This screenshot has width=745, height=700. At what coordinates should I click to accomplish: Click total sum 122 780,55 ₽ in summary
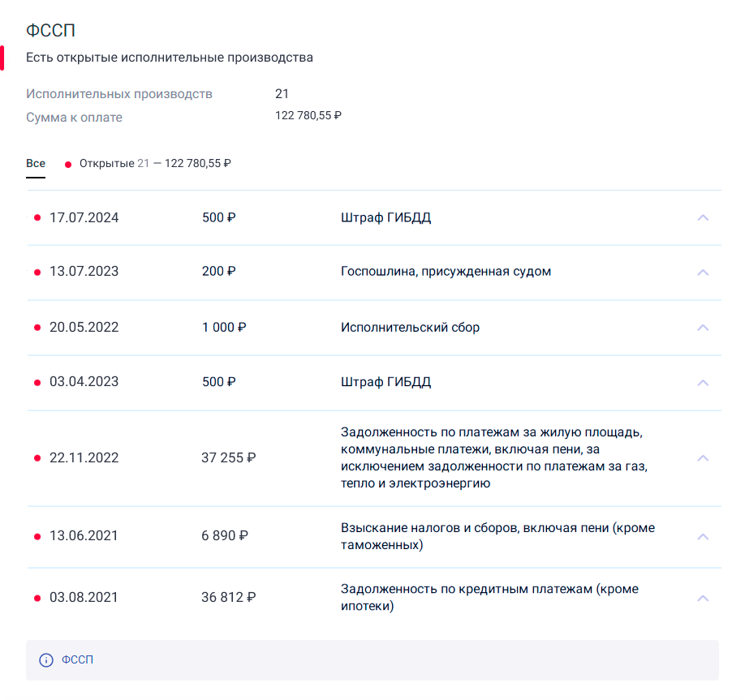pos(308,116)
